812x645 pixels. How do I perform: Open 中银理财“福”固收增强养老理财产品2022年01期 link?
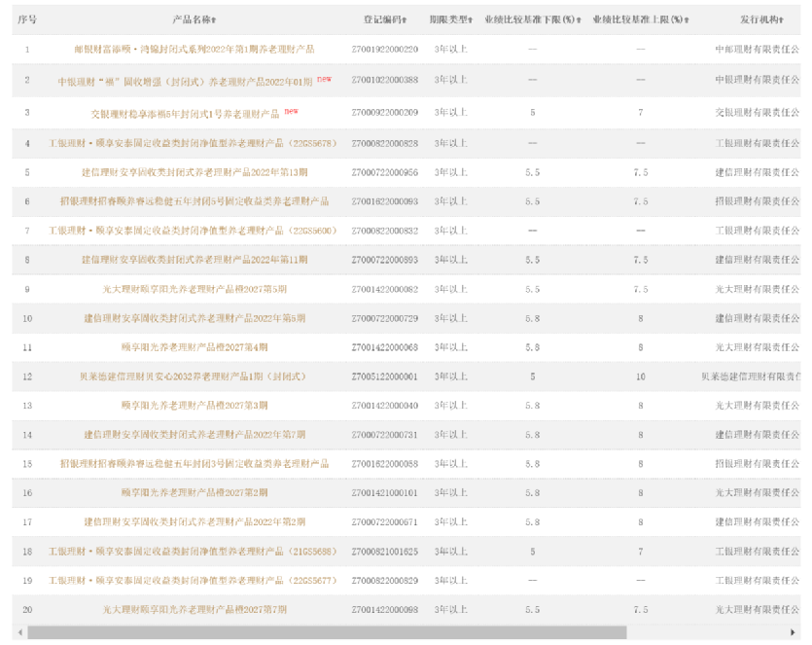click(x=185, y=82)
